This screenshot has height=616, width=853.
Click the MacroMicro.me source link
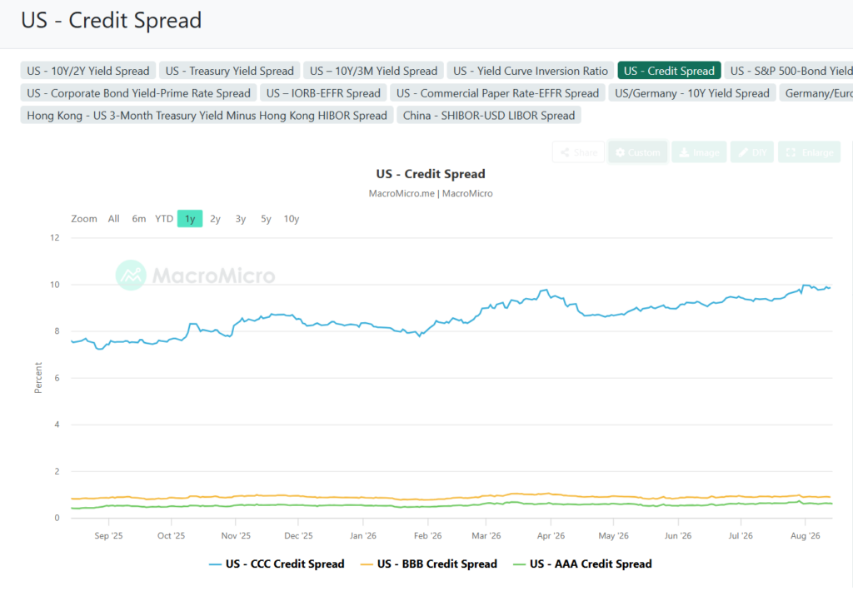coord(402,194)
